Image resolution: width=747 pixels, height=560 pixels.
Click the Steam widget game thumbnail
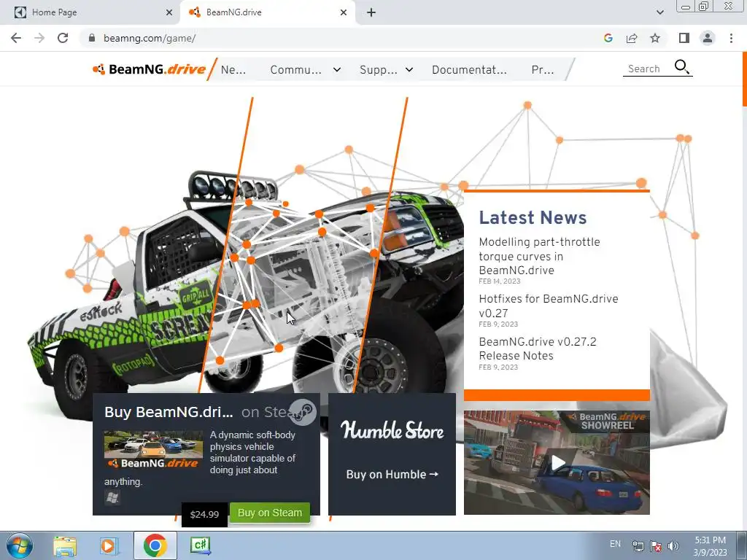(153, 450)
